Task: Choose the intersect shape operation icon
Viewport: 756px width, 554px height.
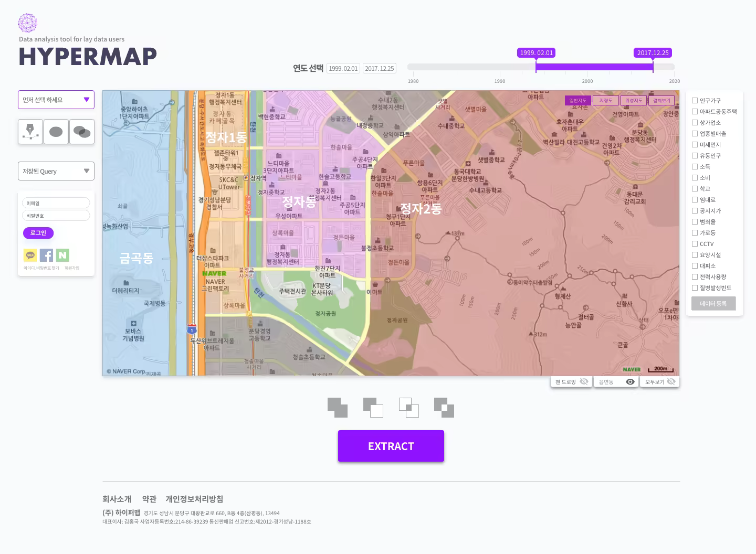Action: (x=408, y=408)
